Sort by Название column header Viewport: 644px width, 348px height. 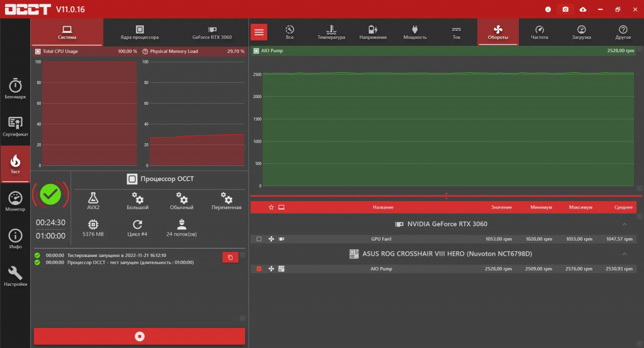pos(383,207)
